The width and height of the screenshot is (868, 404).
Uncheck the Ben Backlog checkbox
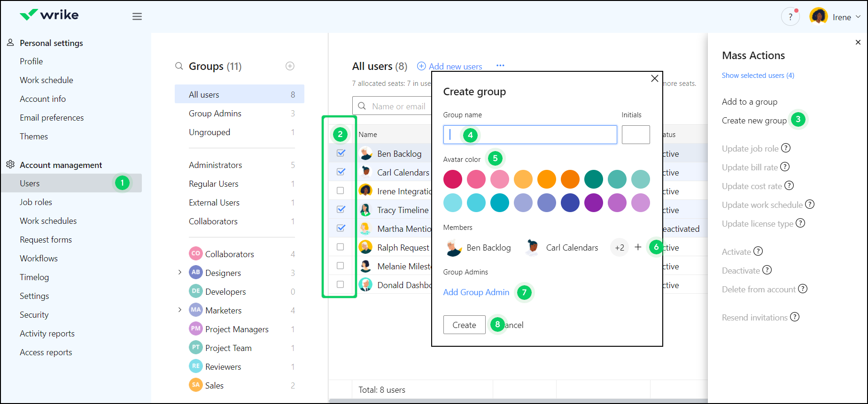(341, 153)
